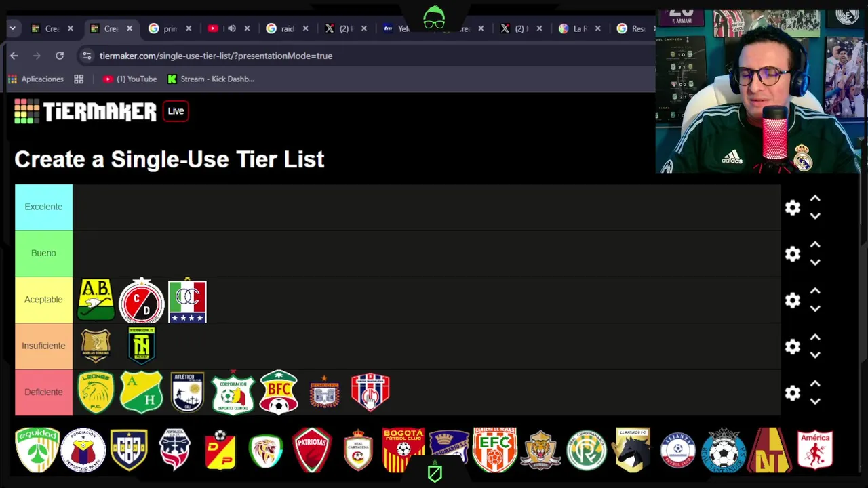Select the Atlético logo in Deficiente
This screenshot has width=868, height=488.
click(187, 392)
